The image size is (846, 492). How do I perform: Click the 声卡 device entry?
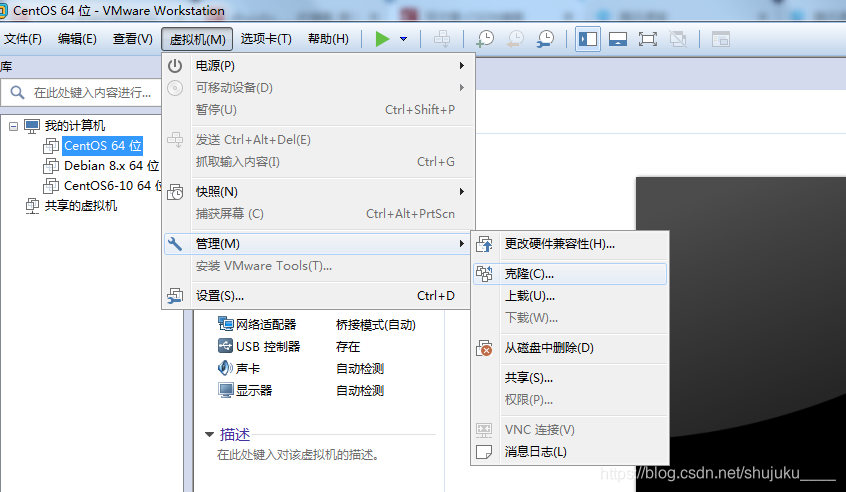pos(248,368)
